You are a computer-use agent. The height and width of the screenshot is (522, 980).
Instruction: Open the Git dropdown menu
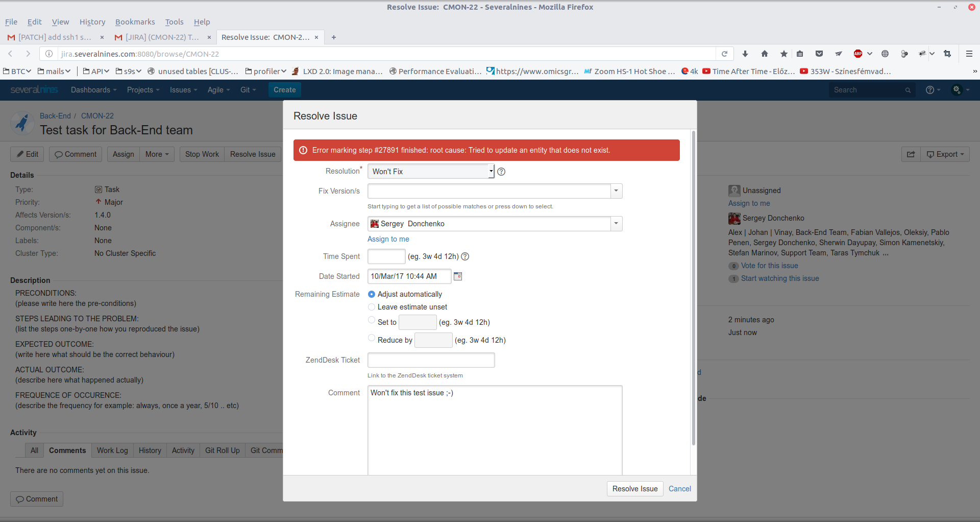click(x=249, y=90)
